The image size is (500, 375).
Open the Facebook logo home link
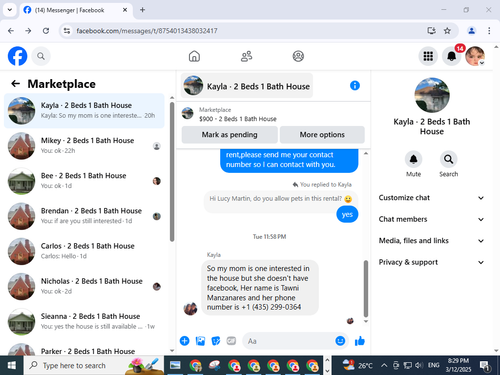click(x=17, y=56)
